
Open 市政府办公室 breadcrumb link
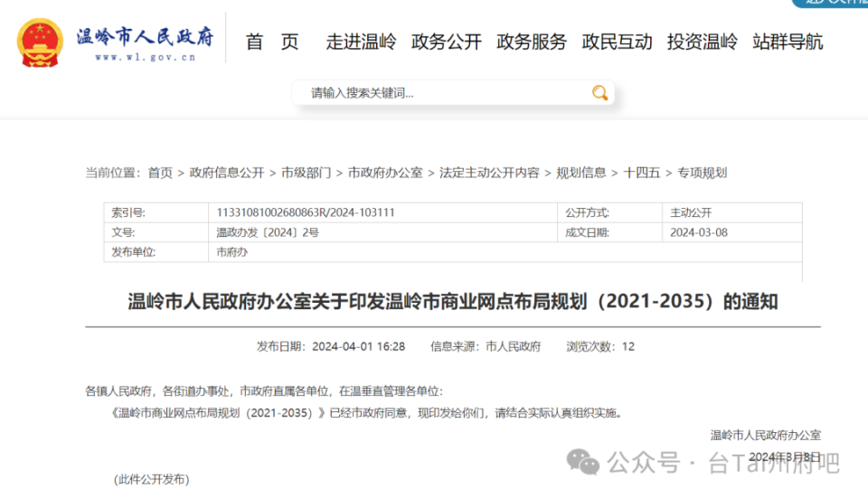pyautogui.click(x=385, y=173)
